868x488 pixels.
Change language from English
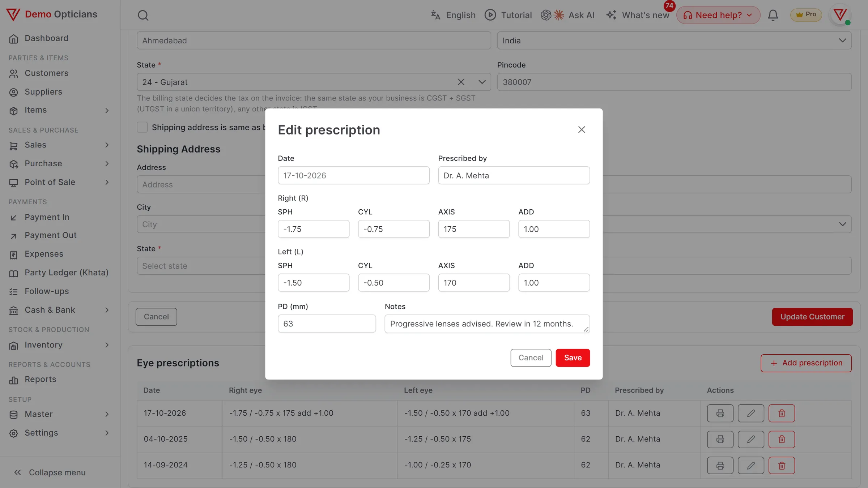click(453, 15)
